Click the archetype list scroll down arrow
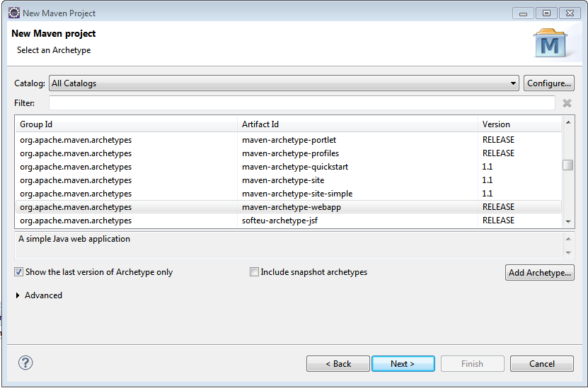 [568, 222]
